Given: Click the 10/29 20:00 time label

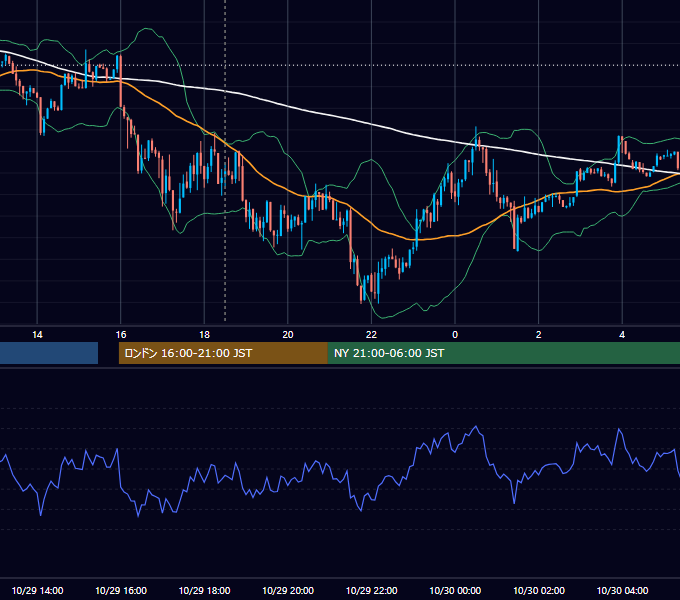Looking at the screenshot, I should point(288,590).
